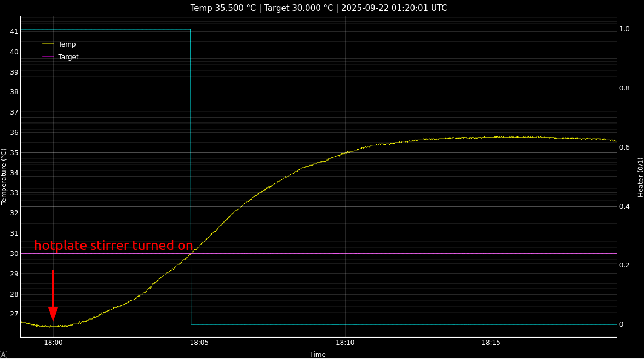The width and height of the screenshot is (644, 359).
Task: Click the yellow Temp legend line sample
Action: point(48,44)
